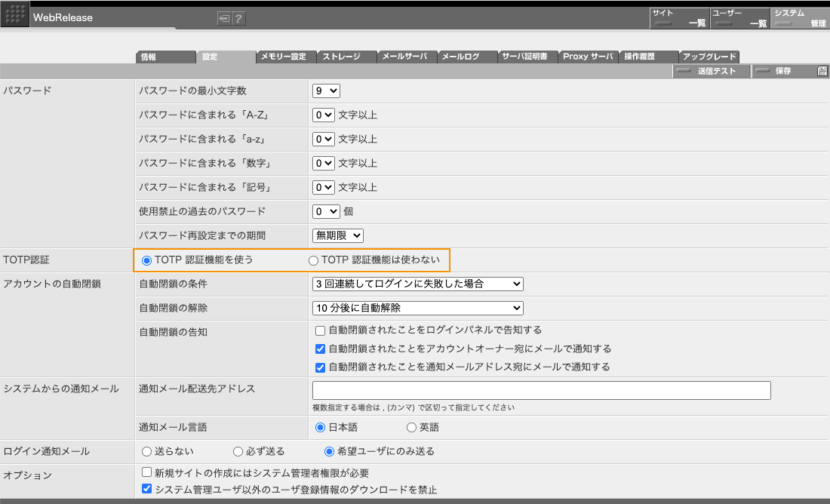Open the アップグレード tab

[x=710, y=56]
